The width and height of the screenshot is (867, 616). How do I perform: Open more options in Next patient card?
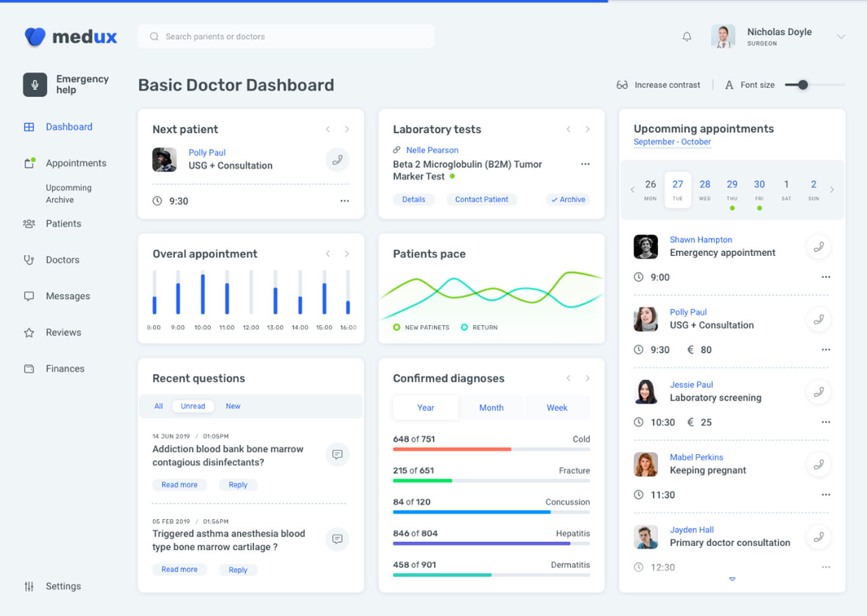coord(344,201)
